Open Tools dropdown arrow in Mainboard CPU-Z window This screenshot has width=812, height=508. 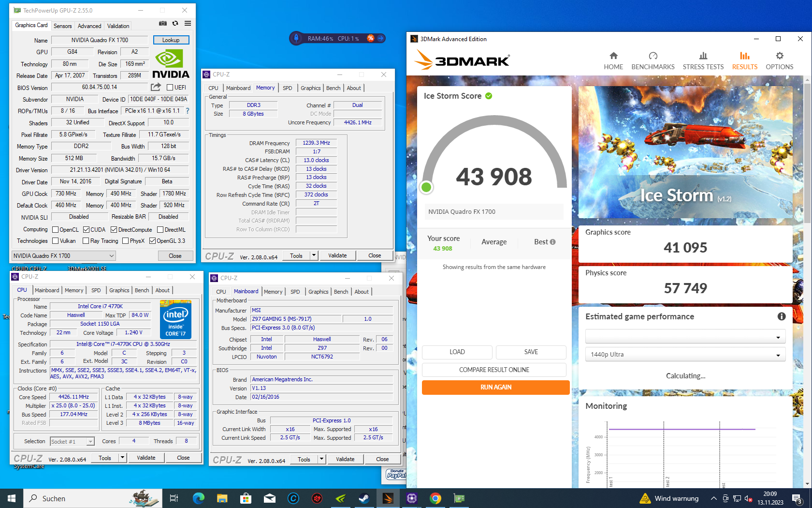321,459
